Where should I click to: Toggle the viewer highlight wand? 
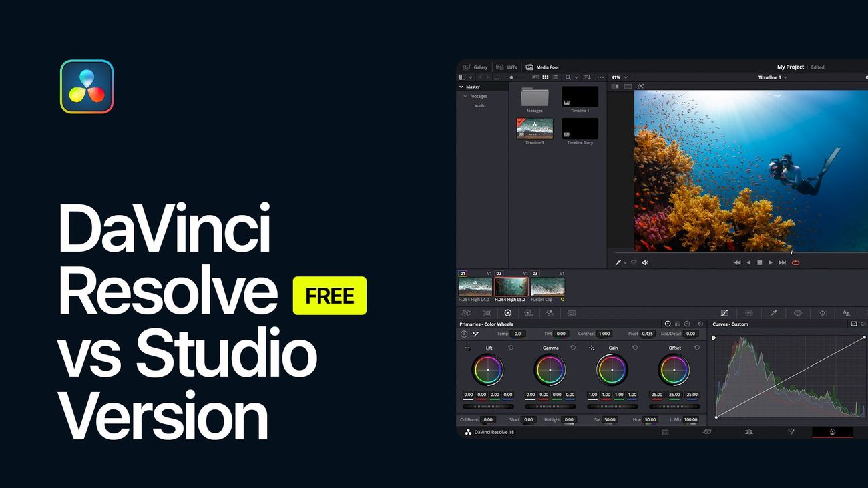tap(640, 86)
